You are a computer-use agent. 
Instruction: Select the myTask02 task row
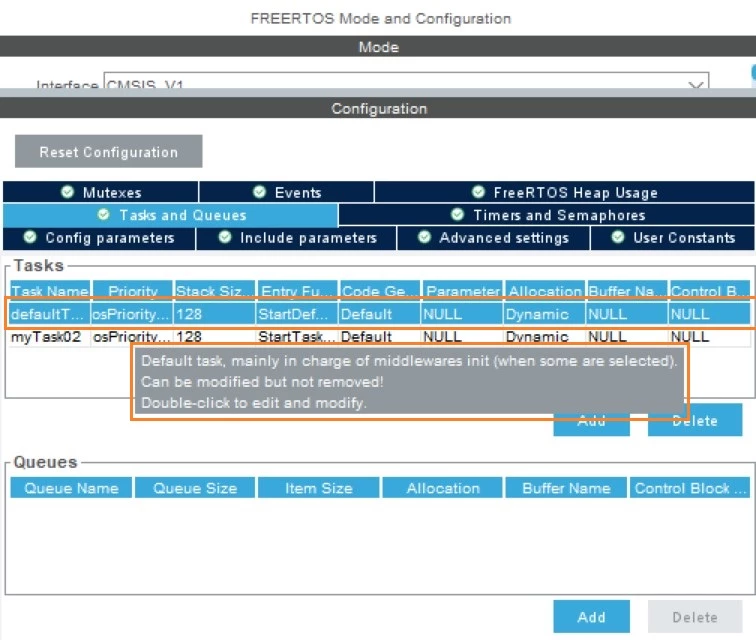(379, 337)
